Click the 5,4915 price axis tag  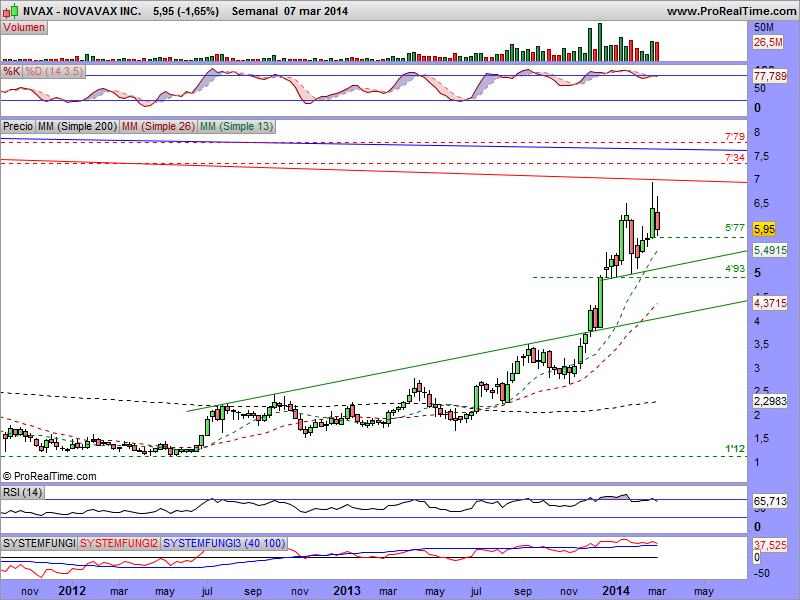click(x=770, y=250)
